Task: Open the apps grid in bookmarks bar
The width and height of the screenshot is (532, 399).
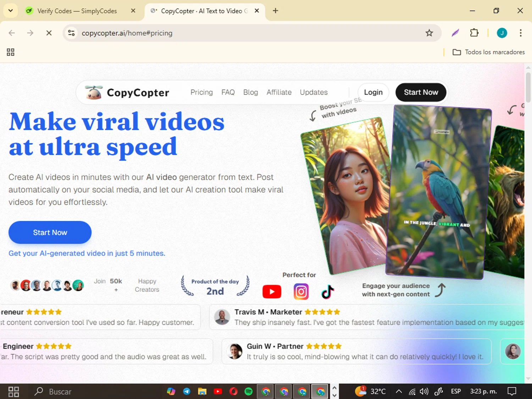Action: [11, 52]
